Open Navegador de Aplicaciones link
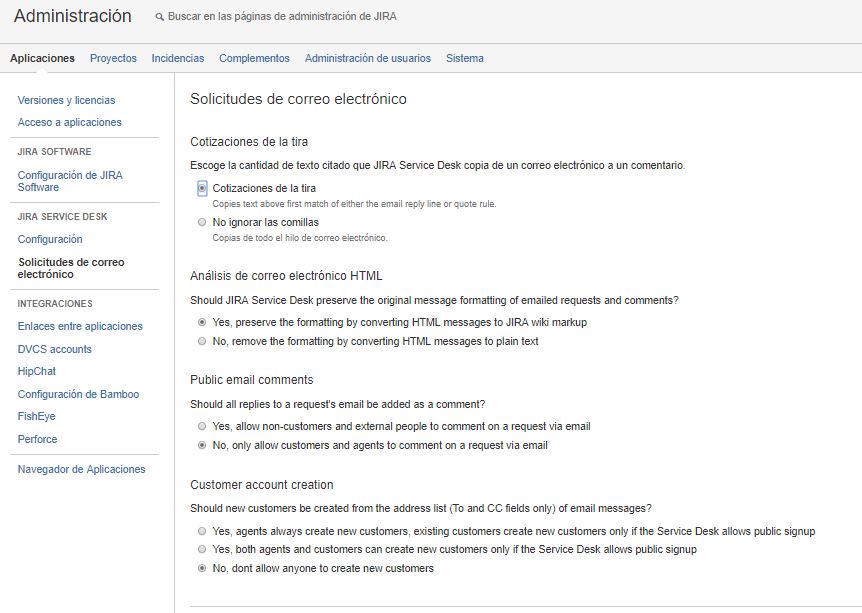This screenshot has width=862, height=613. [81, 469]
